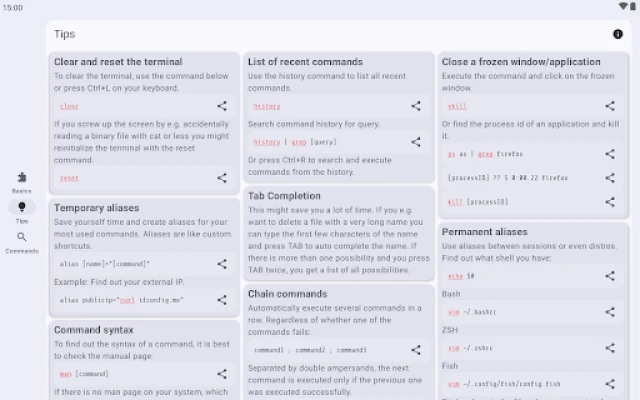Share the kill processID command
The width and height of the screenshot is (640, 400).
[x=610, y=202]
